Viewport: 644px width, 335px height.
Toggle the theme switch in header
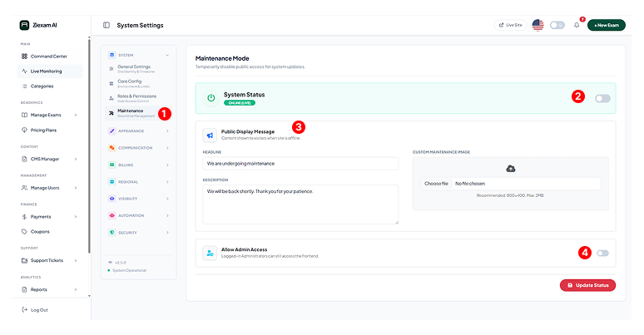pyautogui.click(x=557, y=25)
